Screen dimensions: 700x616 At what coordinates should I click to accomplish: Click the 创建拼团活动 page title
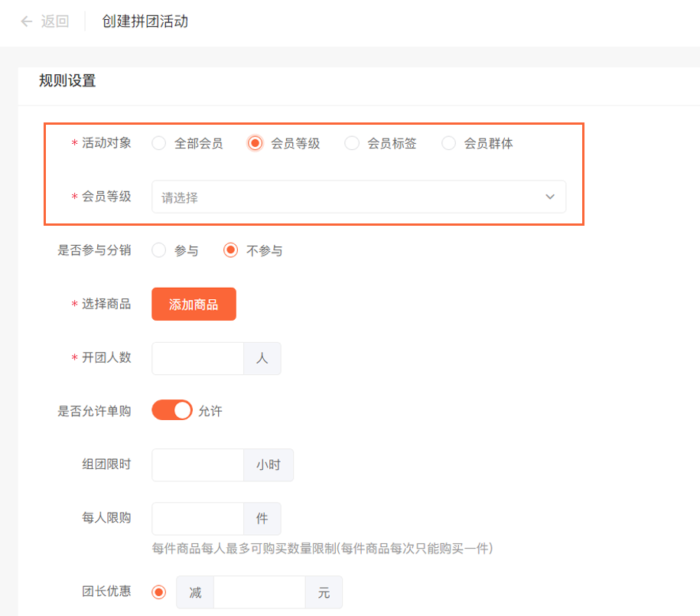(145, 21)
